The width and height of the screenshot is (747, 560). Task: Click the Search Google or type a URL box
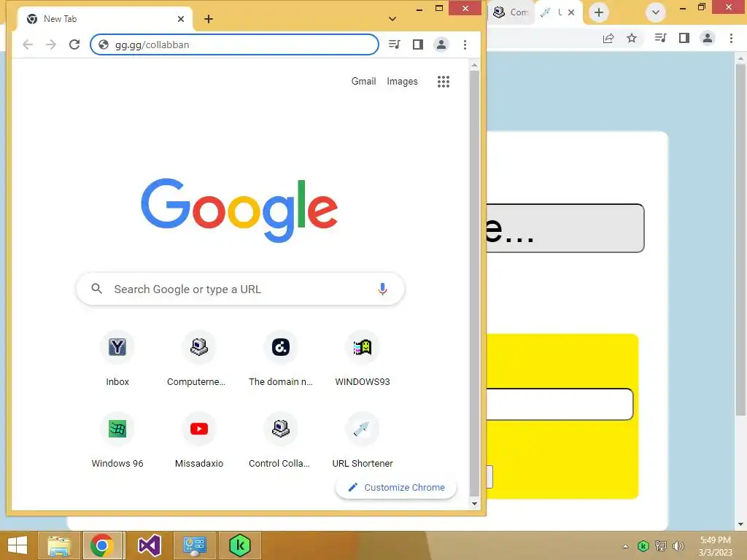point(240,289)
